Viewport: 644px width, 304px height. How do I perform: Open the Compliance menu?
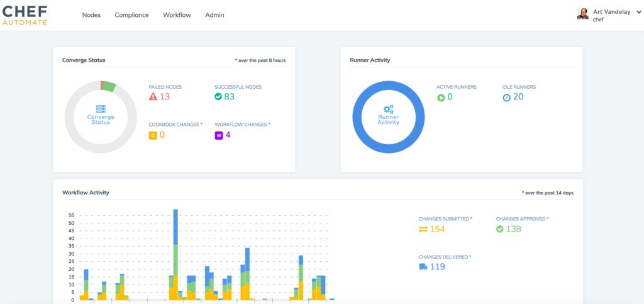point(131,15)
